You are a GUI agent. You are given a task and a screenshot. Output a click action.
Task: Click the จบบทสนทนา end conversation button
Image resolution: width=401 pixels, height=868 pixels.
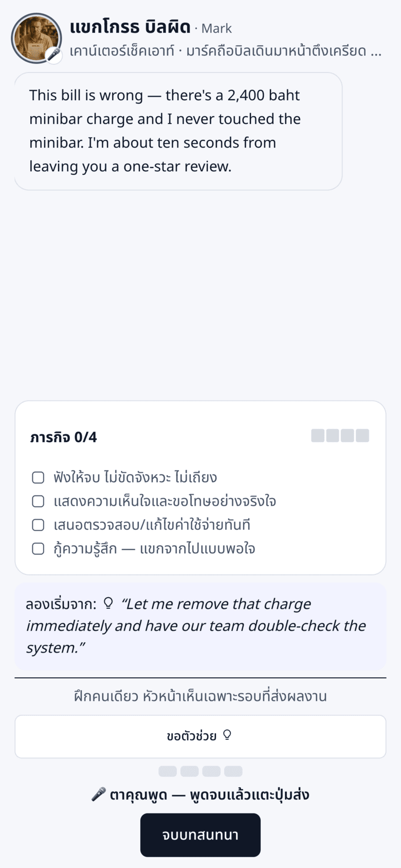(x=200, y=835)
